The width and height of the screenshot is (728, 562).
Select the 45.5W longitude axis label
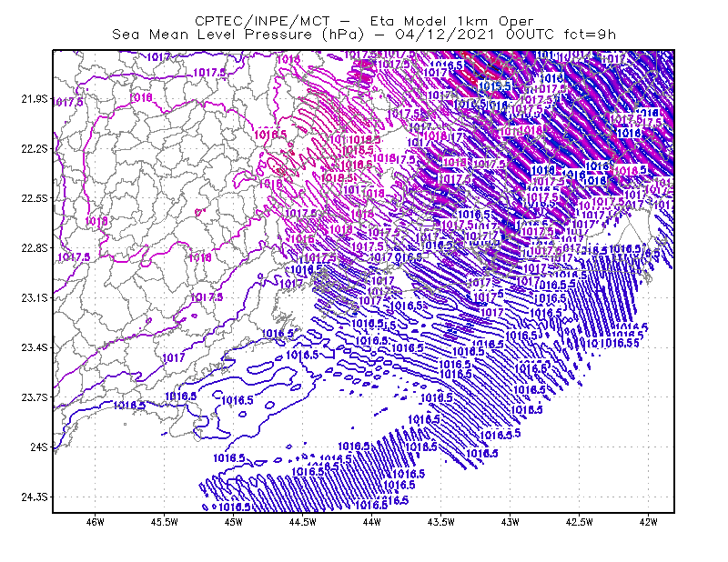point(165,522)
